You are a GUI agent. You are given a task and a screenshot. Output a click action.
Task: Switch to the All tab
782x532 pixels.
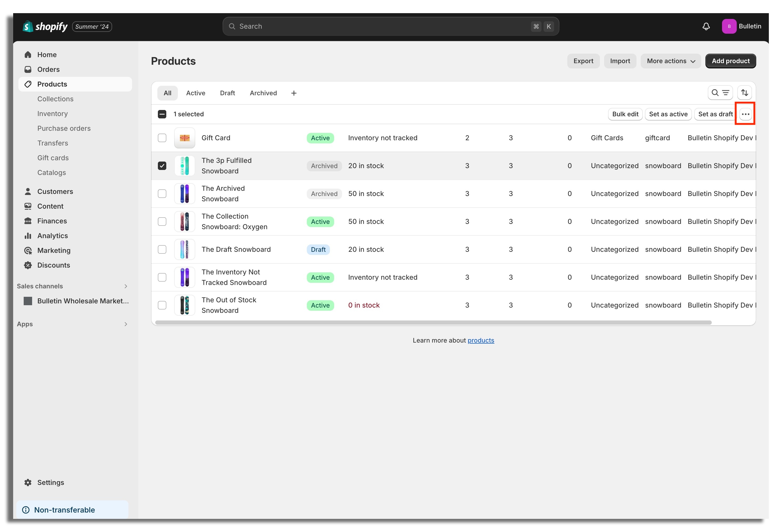coord(167,93)
